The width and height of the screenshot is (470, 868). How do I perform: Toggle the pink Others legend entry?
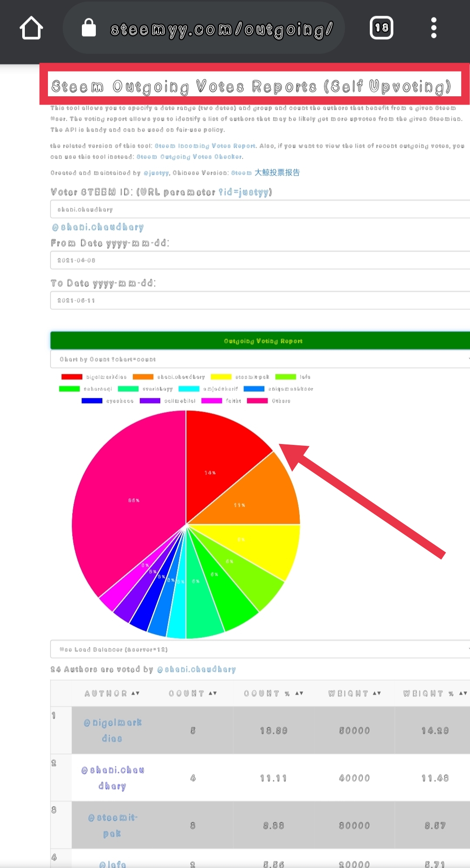[269, 401]
